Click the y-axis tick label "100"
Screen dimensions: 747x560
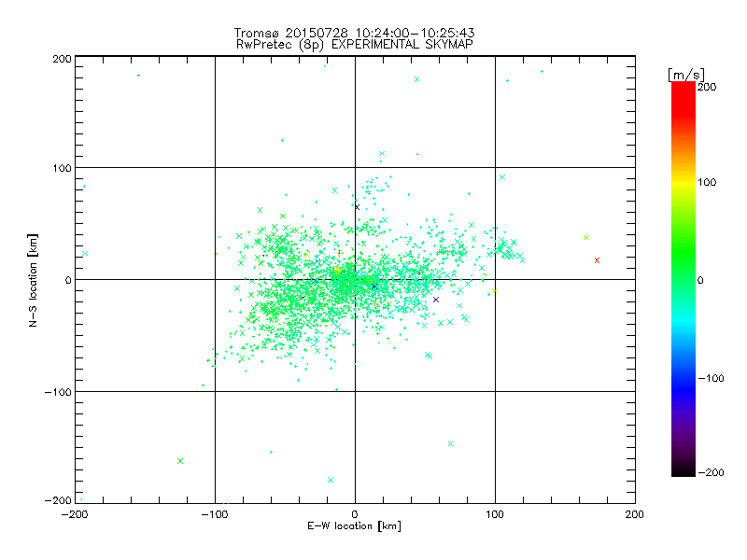click(x=62, y=168)
